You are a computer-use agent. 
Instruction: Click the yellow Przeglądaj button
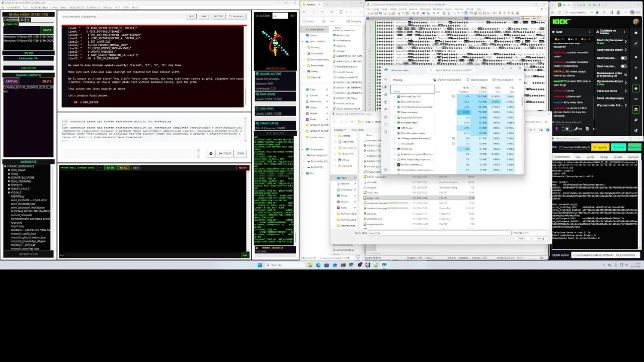click(601, 147)
